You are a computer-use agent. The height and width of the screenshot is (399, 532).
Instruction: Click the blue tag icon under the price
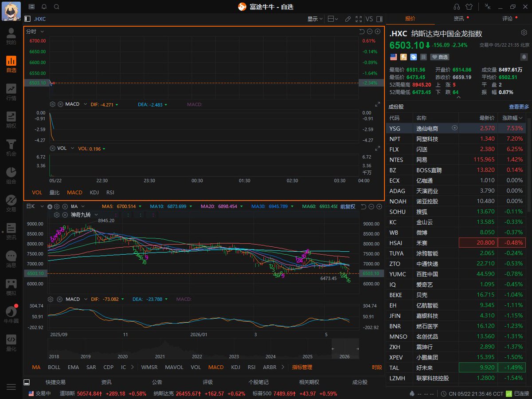[413, 57]
